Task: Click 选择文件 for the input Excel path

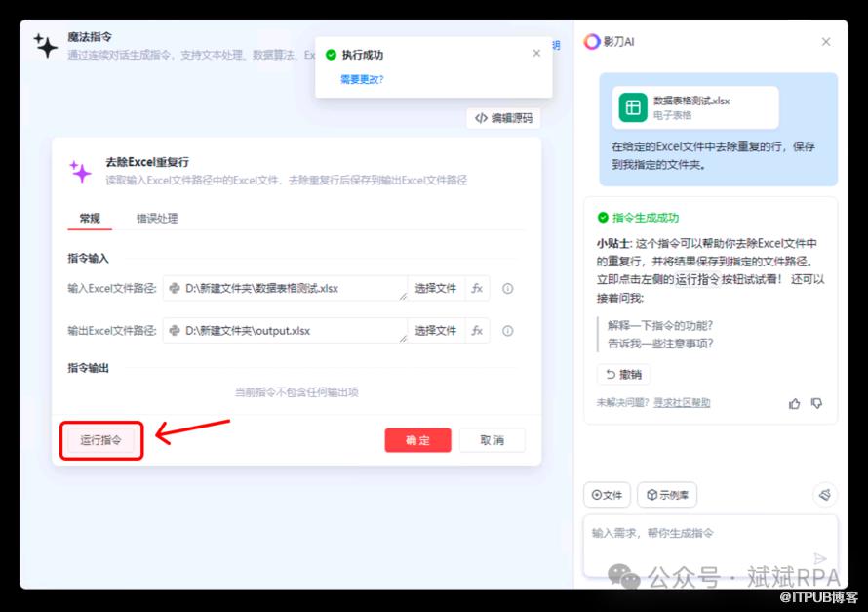Action: [x=435, y=288]
